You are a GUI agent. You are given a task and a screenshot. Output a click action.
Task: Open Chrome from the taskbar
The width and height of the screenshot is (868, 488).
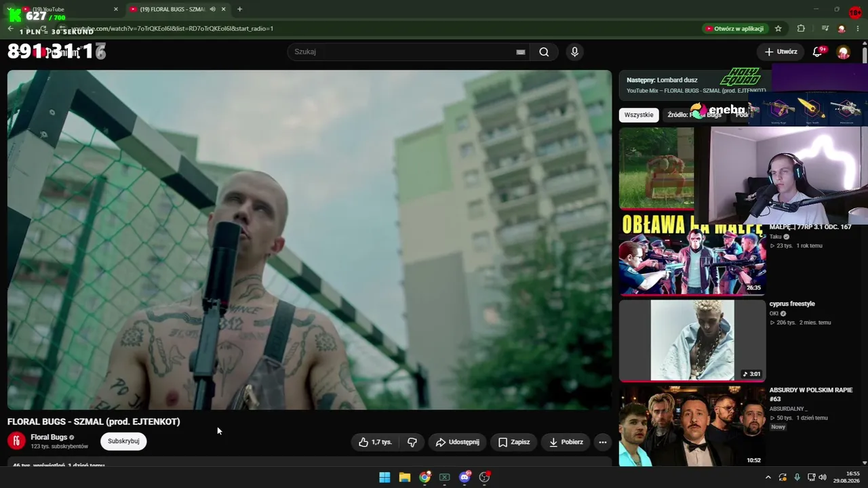point(425,477)
